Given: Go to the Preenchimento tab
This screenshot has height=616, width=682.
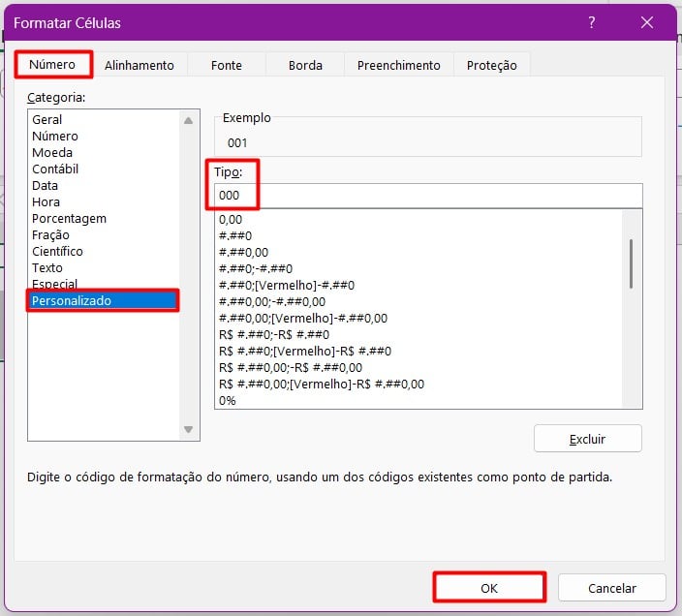Looking at the screenshot, I should tap(399, 65).
